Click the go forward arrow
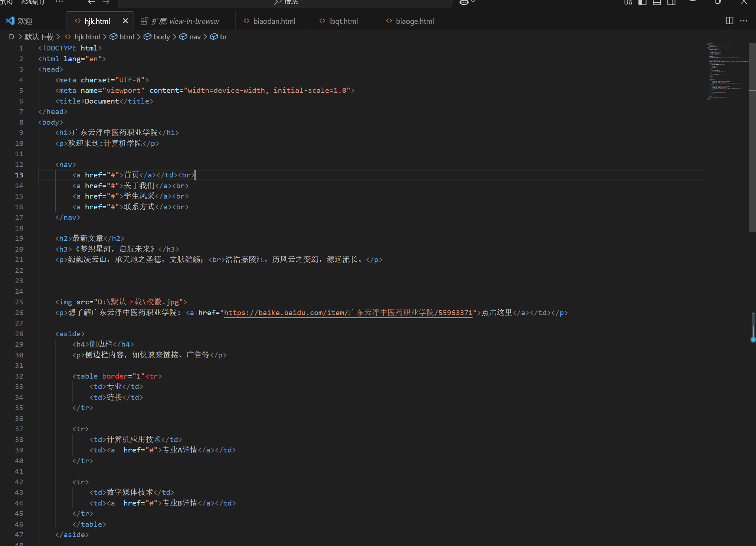Screen dimensions: 756x546 click(106, 2)
